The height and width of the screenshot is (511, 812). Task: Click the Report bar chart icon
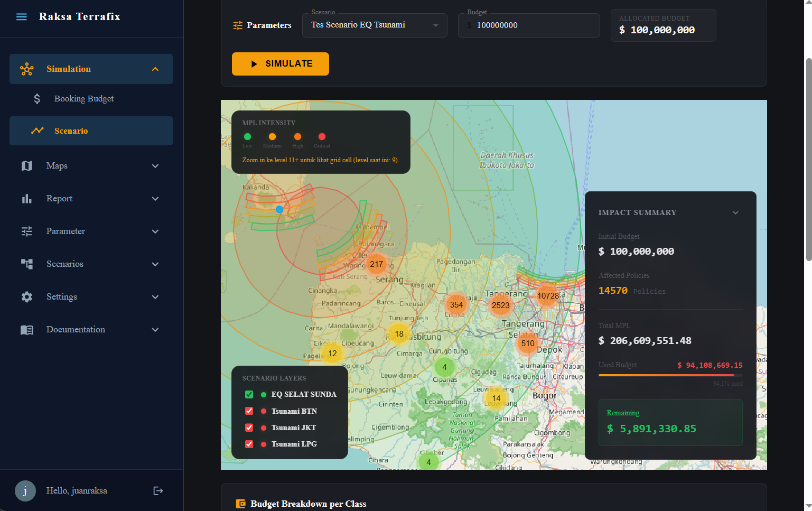(27, 199)
